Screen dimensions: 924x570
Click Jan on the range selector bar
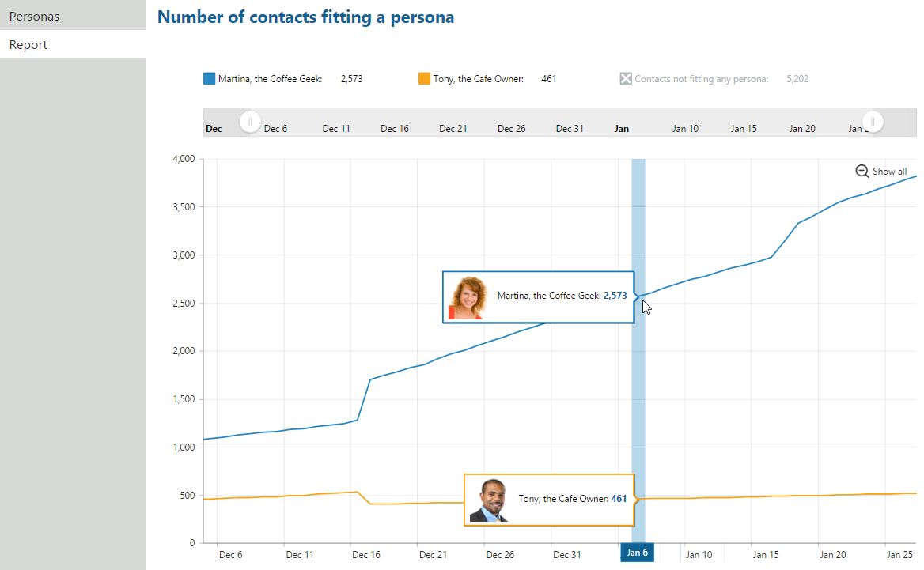coord(621,128)
